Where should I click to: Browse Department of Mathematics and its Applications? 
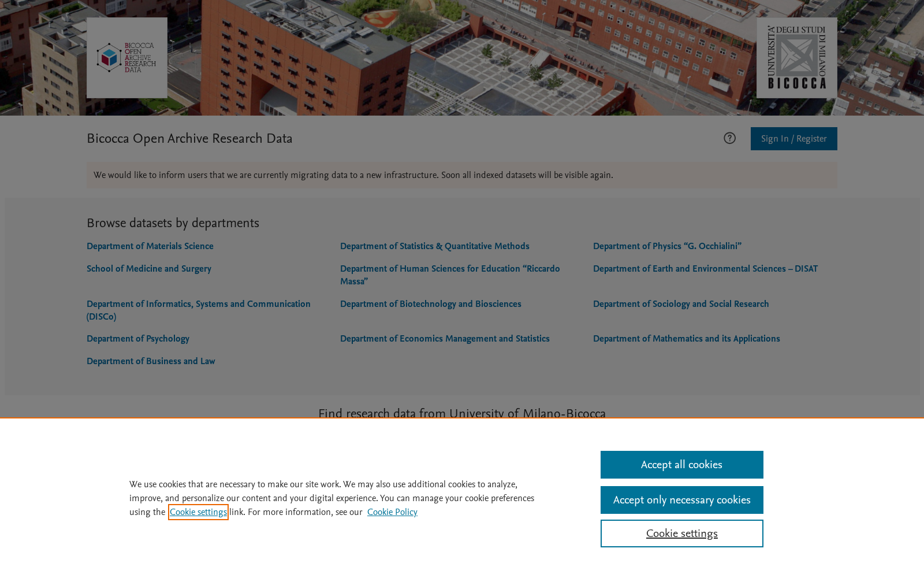[687, 339]
